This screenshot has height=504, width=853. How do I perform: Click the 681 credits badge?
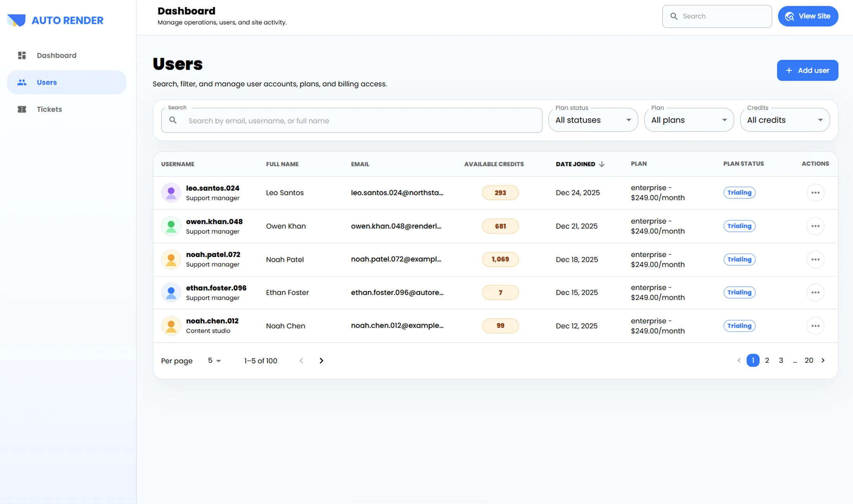tap(500, 226)
